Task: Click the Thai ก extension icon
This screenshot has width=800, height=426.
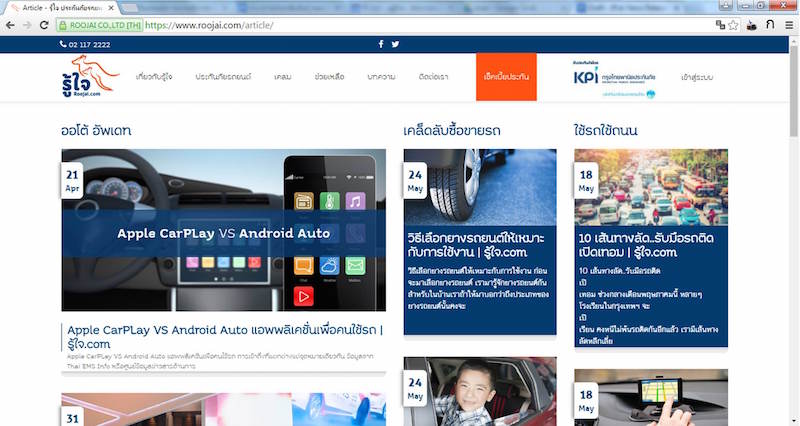Action: [x=770, y=24]
